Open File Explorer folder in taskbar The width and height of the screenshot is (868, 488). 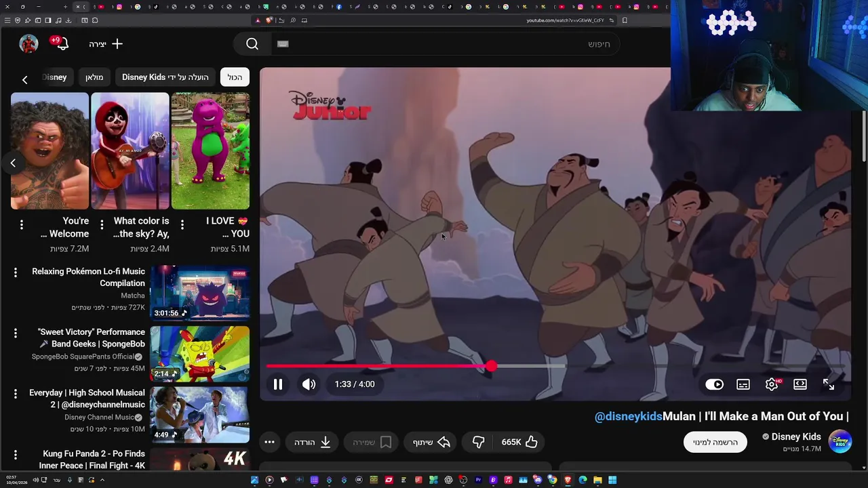(597, 480)
